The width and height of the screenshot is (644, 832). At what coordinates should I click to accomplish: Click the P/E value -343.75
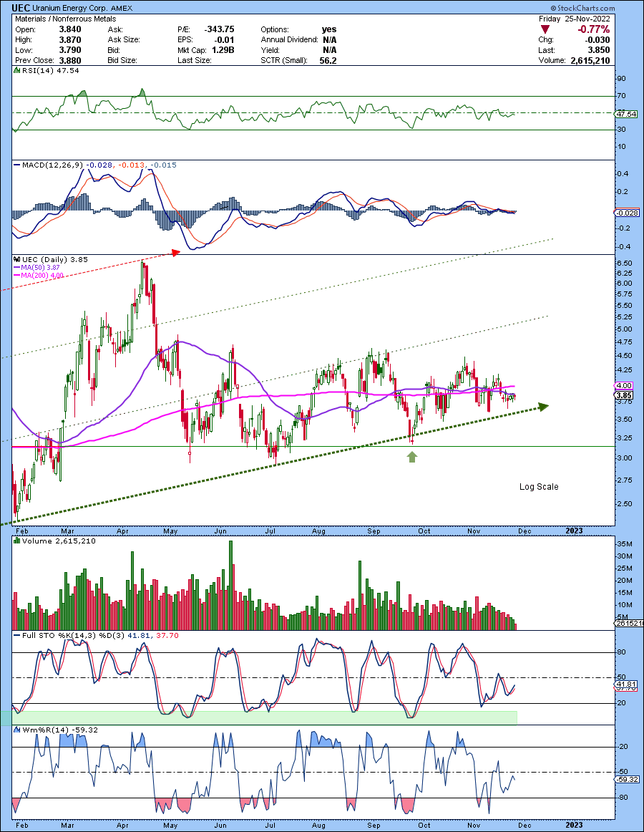tap(220, 30)
